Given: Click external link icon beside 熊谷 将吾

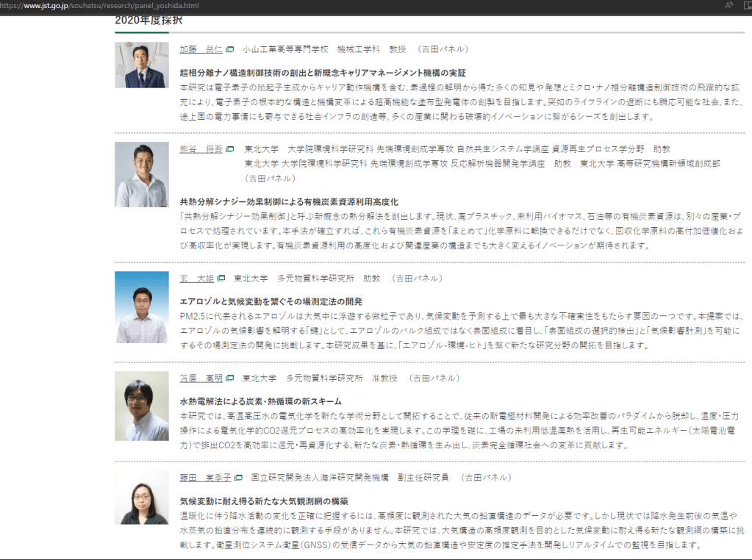Looking at the screenshot, I should point(229,149).
